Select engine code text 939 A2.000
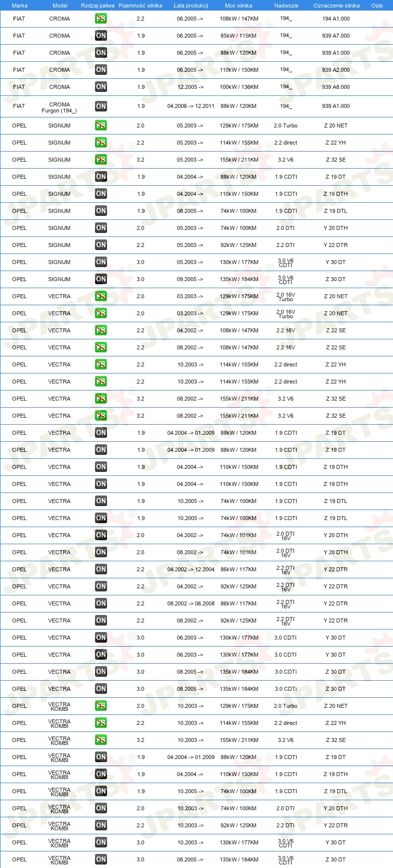The height and width of the screenshot is (868, 393). [x=336, y=70]
